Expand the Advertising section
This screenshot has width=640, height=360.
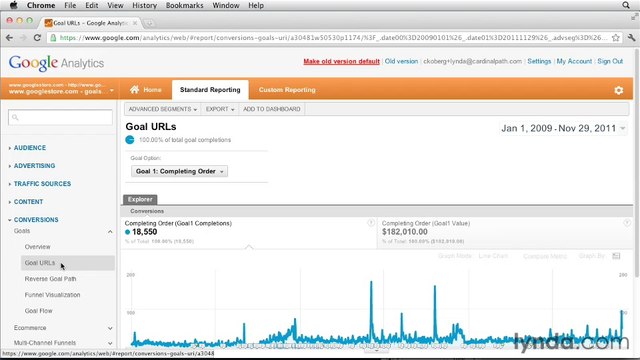point(34,166)
